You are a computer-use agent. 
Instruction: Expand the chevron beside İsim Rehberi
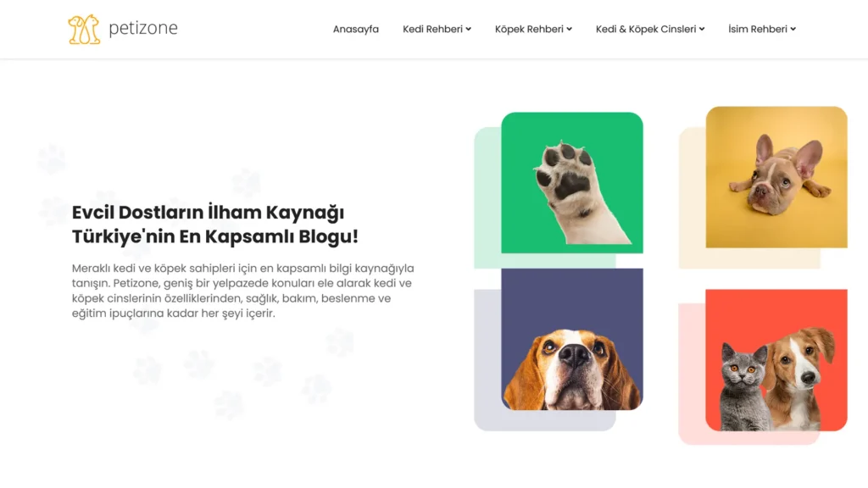click(x=793, y=29)
